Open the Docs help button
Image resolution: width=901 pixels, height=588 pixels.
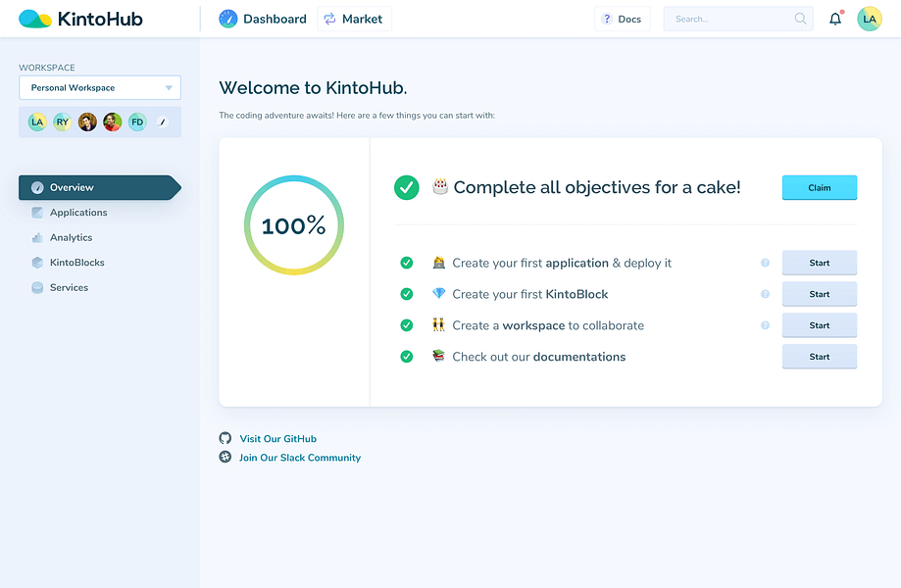point(622,19)
